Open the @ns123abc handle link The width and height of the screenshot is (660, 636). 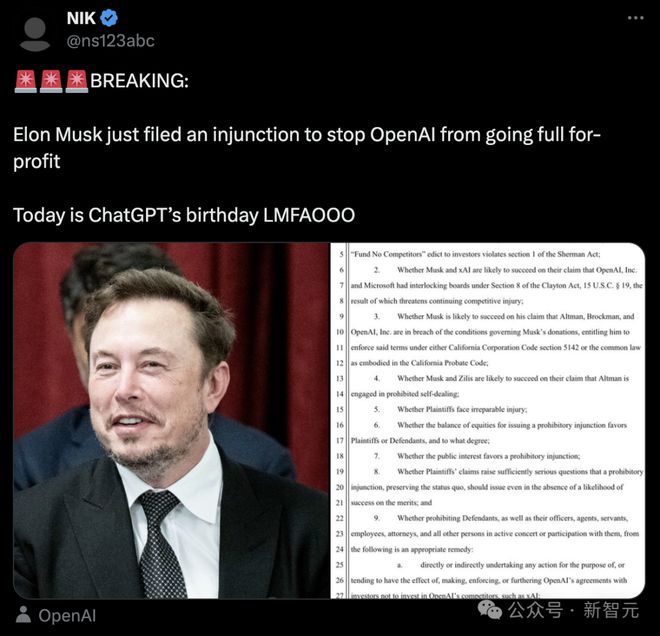click(110, 40)
